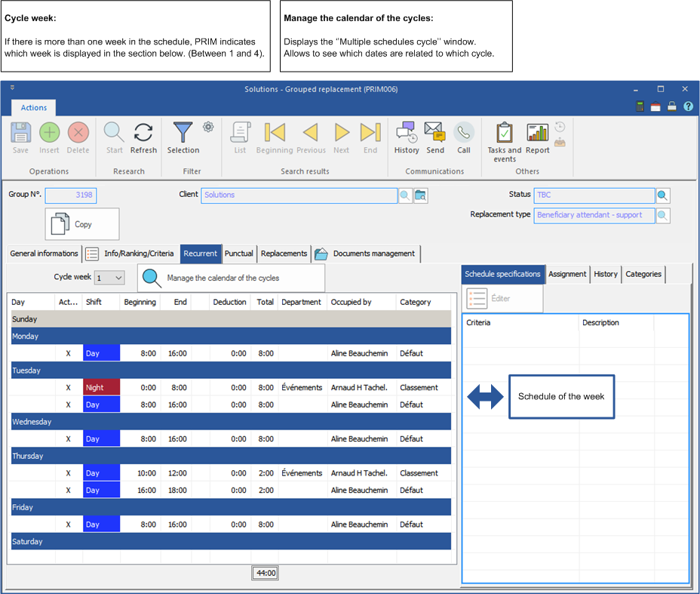Click the Éditer button
The height and width of the screenshot is (594, 700).
coord(502,298)
